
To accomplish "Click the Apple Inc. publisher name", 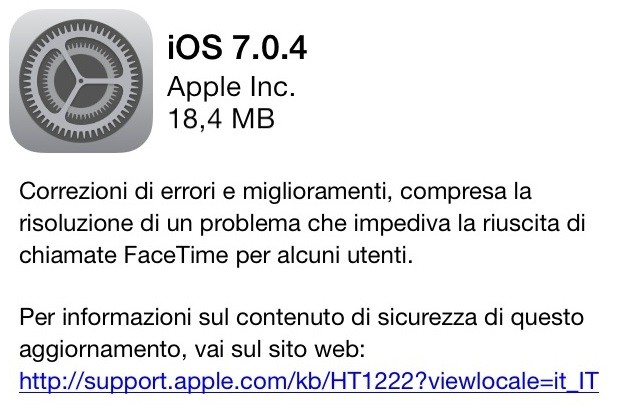I will (x=231, y=87).
